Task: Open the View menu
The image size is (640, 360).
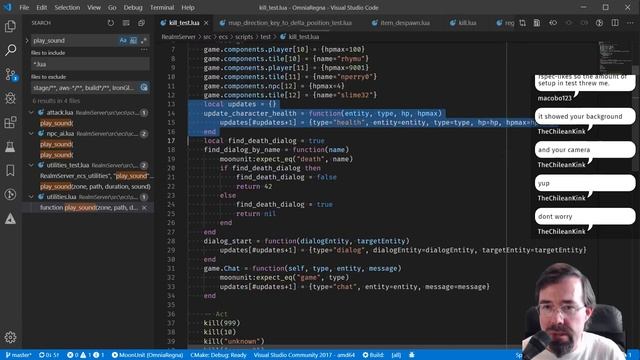Action: (x=94, y=7)
